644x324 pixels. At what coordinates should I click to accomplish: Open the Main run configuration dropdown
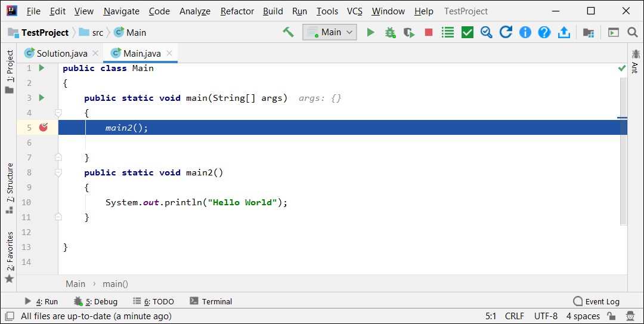329,32
